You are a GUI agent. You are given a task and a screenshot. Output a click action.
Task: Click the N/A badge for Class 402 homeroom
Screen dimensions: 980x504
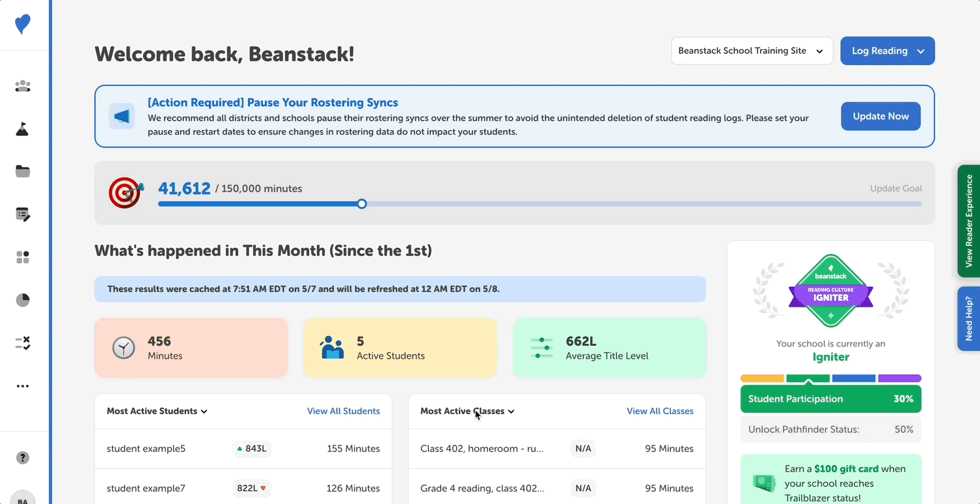[583, 449]
